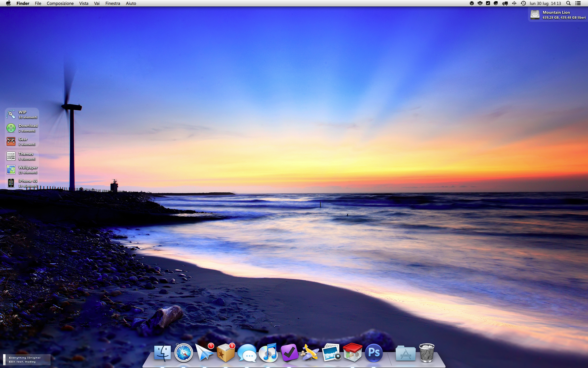Open the Time Machine menu bar icon
Screen dimensions: 588x368
523,3
